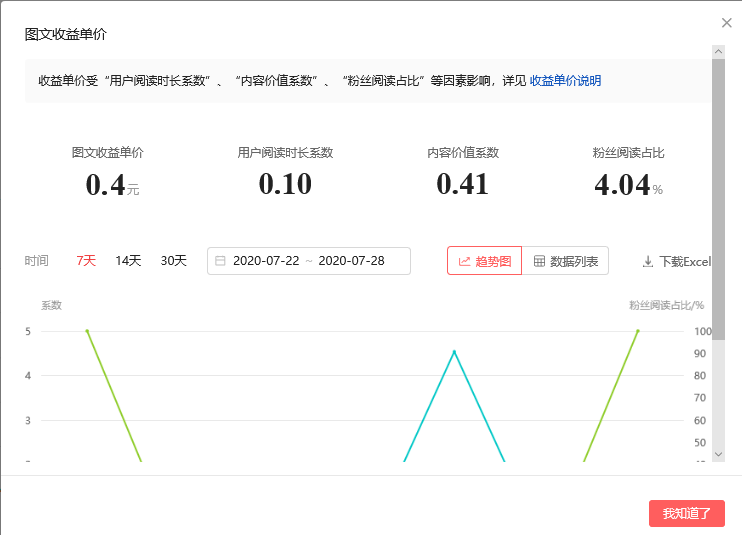Click the green line right data point
Image resolution: width=742 pixels, height=535 pixels.
(638, 331)
